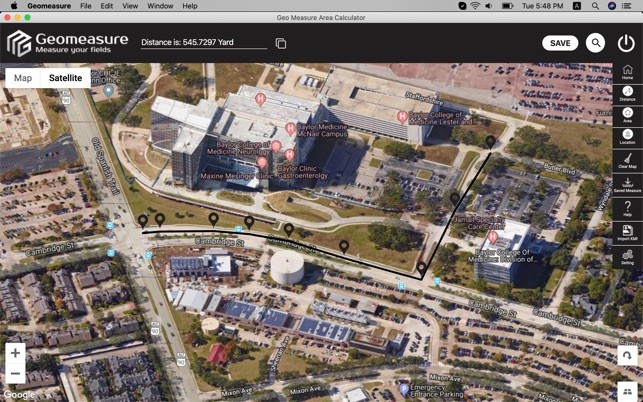Open Saved Measure list
Image resolution: width=643 pixels, height=402 pixels.
[x=627, y=184]
